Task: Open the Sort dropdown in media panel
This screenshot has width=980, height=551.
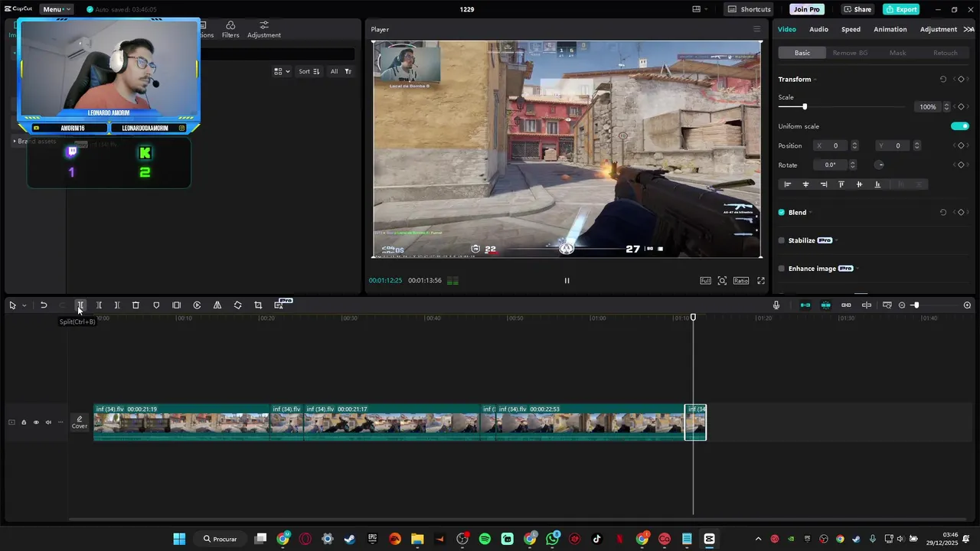Action: 309,71
